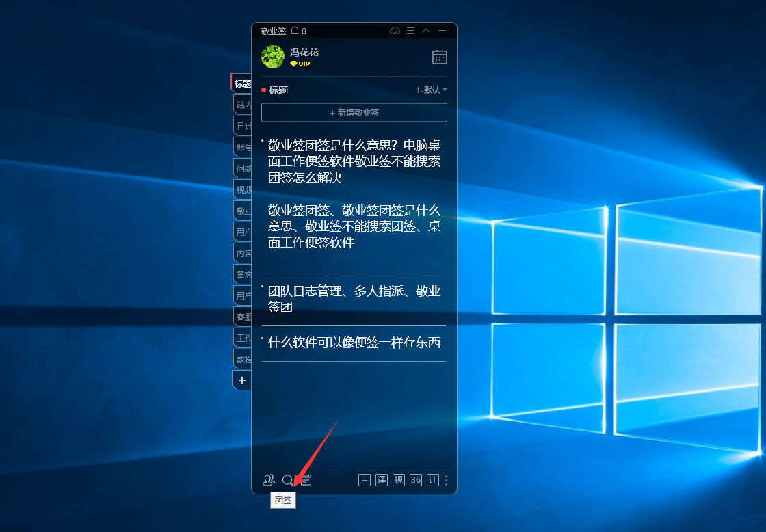The width and height of the screenshot is (766, 532).
Task: Switch to the 视频 sidebar tab
Action: 243,189
